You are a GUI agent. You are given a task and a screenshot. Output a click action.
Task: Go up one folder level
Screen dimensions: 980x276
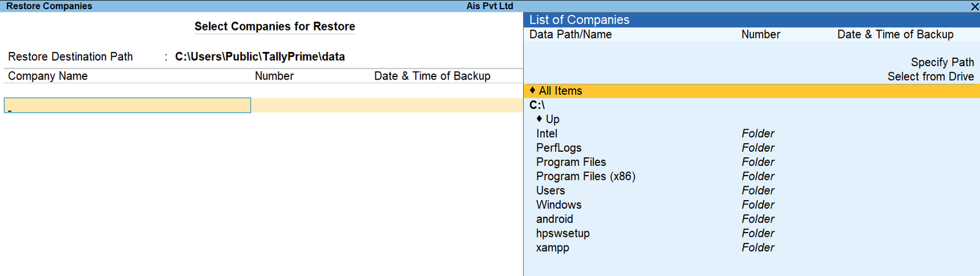coord(552,119)
